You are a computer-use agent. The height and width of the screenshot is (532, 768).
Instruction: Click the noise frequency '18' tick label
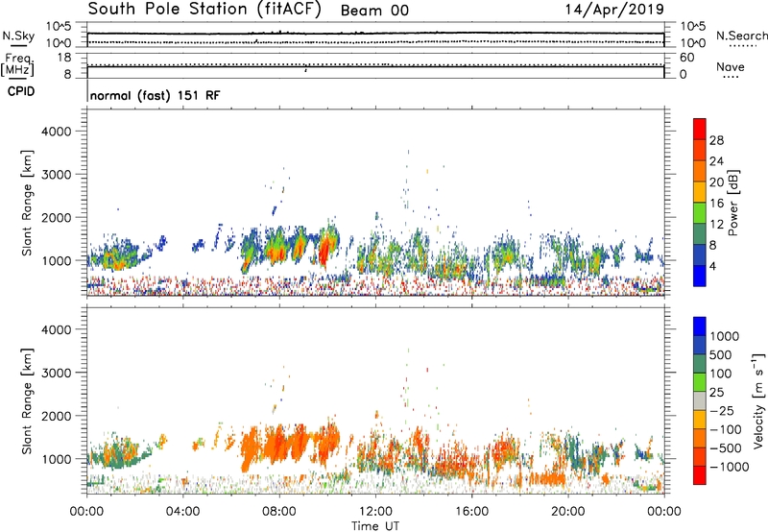click(64, 58)
